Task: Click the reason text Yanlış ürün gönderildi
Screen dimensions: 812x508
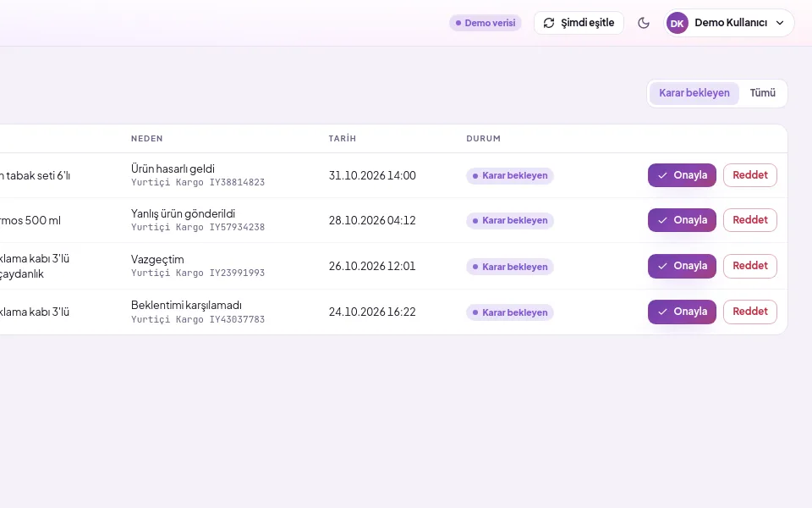Action: point(183,213)
